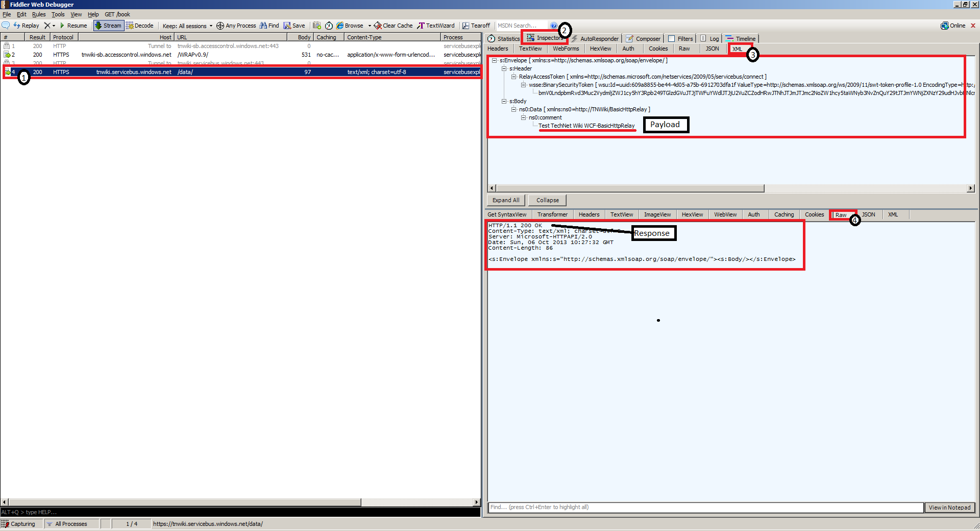Select request JSON inspector tab

[x=712, y=49]
